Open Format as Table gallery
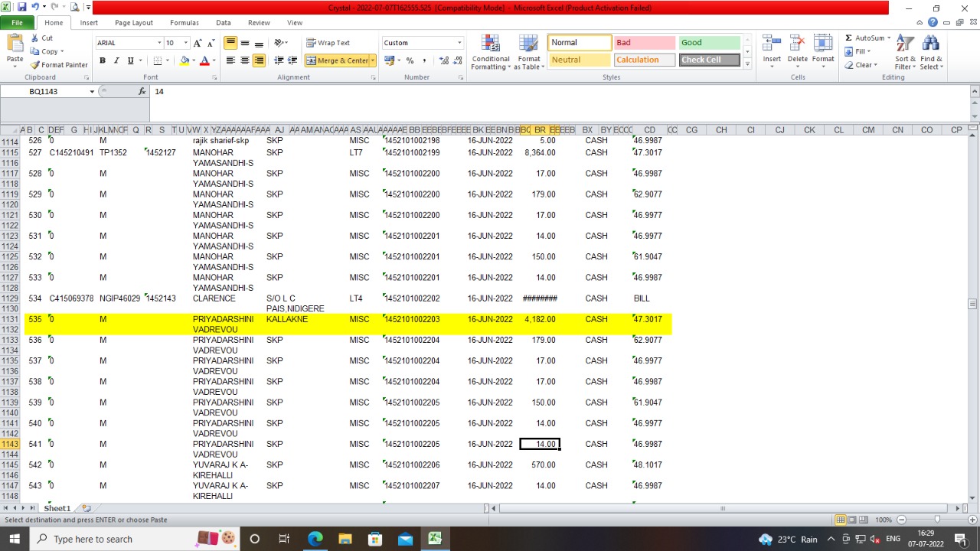 click(x=529, y=52)
